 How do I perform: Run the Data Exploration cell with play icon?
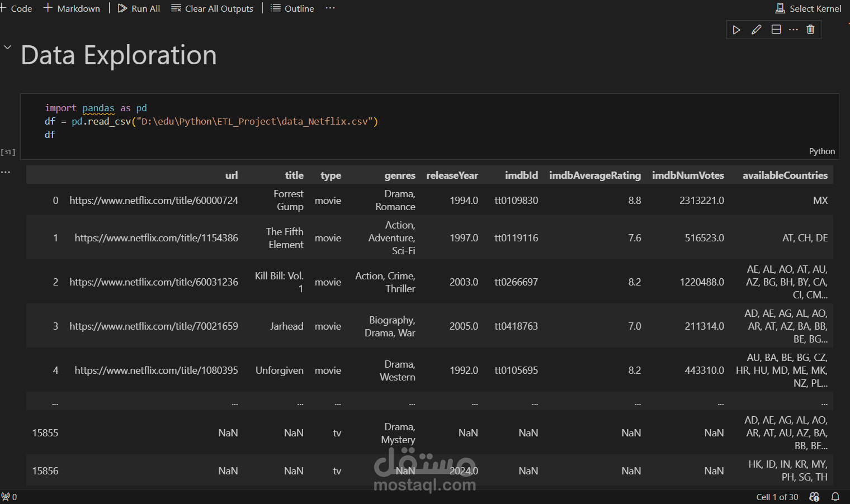(x=736, y=30)
